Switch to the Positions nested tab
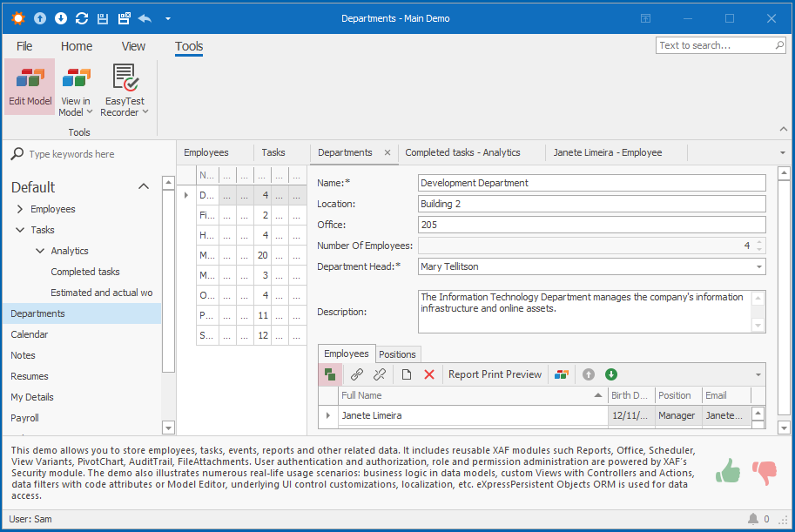795x532 pixels. tap(397, 354)
